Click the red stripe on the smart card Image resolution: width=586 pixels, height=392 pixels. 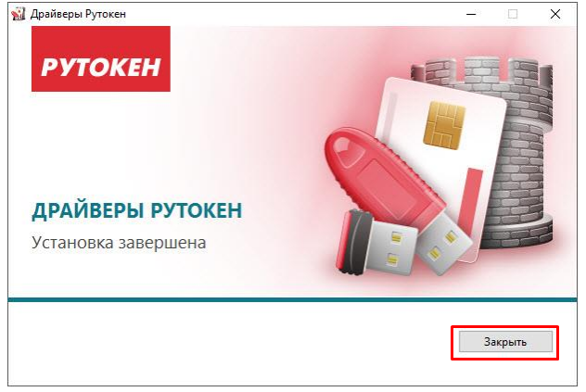[472, 200]
